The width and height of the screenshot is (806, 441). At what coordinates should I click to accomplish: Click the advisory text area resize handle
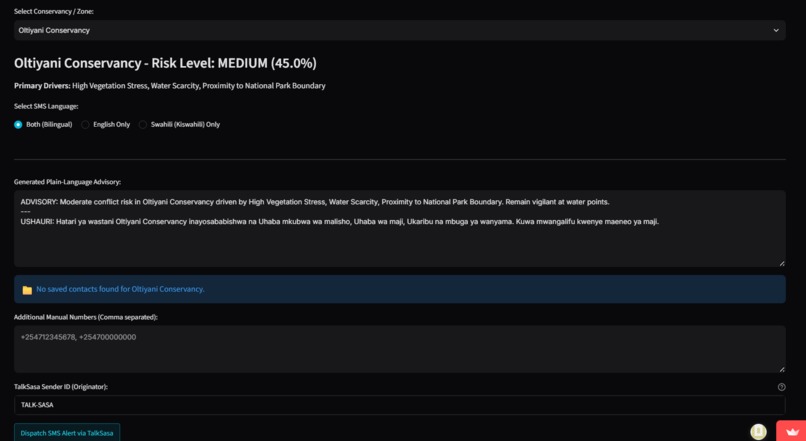781,263
